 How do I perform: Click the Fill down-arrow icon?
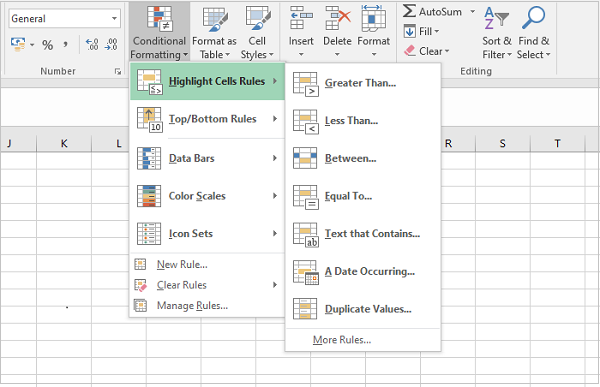click(x=409, y=31)
